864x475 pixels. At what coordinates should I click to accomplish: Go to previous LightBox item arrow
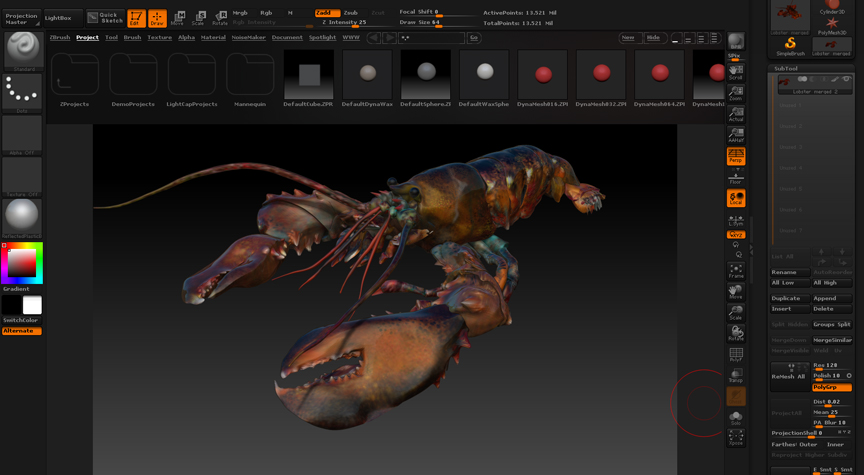pyautogui.click(x=374, y=37)
